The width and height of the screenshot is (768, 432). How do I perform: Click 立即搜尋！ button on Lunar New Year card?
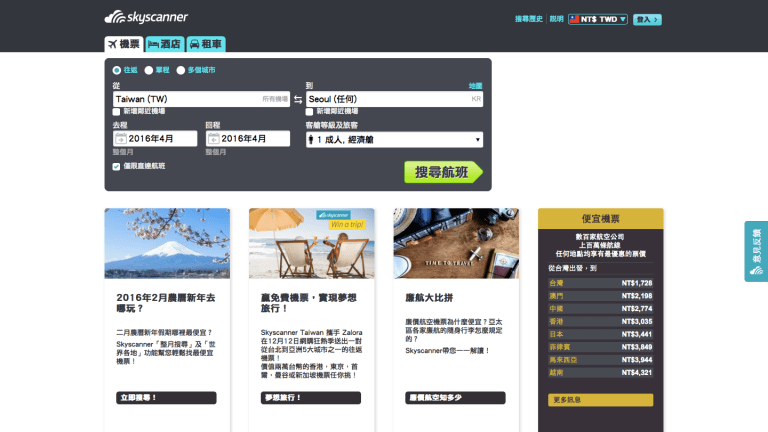[167, 398]
